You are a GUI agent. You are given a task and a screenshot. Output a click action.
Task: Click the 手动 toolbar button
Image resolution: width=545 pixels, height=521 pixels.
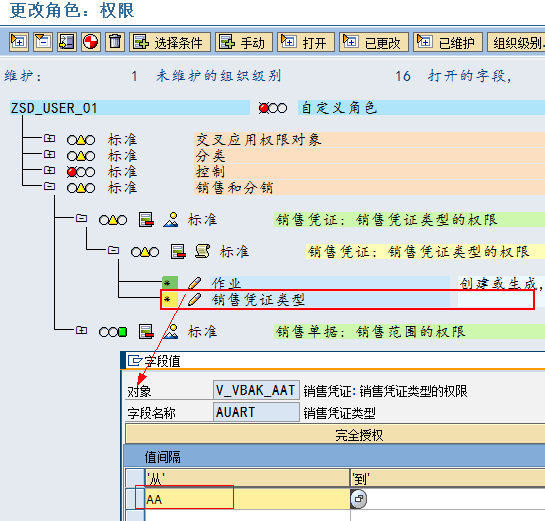pos(244,42)
